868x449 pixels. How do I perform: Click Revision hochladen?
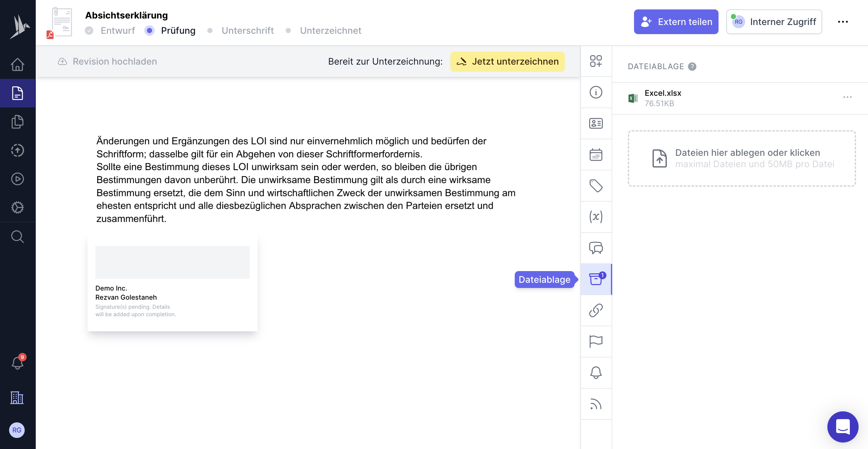(x=107, y=61)
